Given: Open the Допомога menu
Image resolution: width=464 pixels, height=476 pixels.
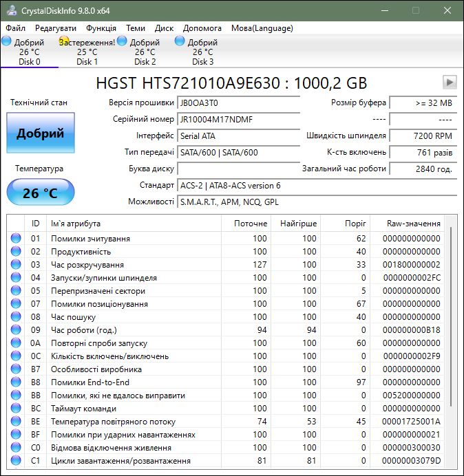Looking at the screenshot, I should [202, 28].
